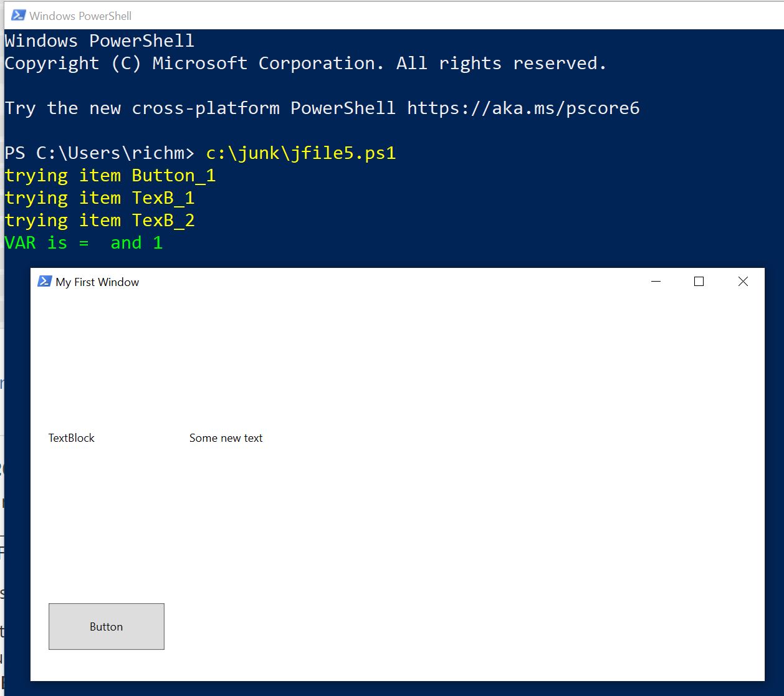The width and height of the screenshot is (784, 696).
Task: Click the My First Window title icon
Action: (44, 282)
